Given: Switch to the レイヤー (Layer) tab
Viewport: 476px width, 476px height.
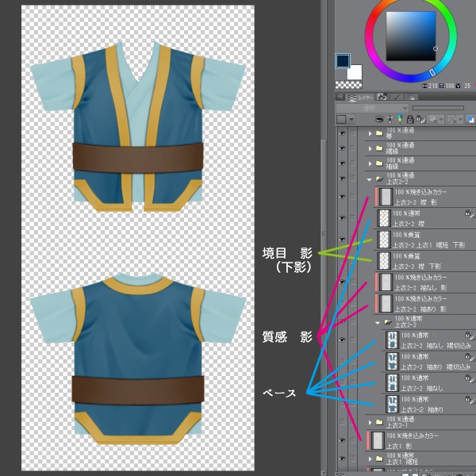Looking at the screenshot, I should (x=360, y=98).
